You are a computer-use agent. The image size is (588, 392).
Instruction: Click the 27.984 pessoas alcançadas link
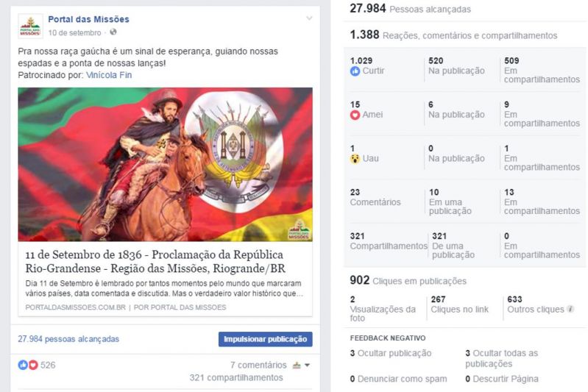coord(68,339)
